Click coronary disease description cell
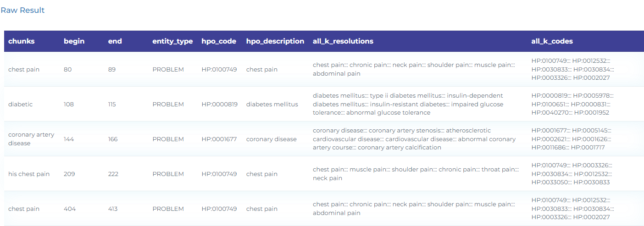The width and height of the screenshot is (644, 226). [x=271, y=139]
